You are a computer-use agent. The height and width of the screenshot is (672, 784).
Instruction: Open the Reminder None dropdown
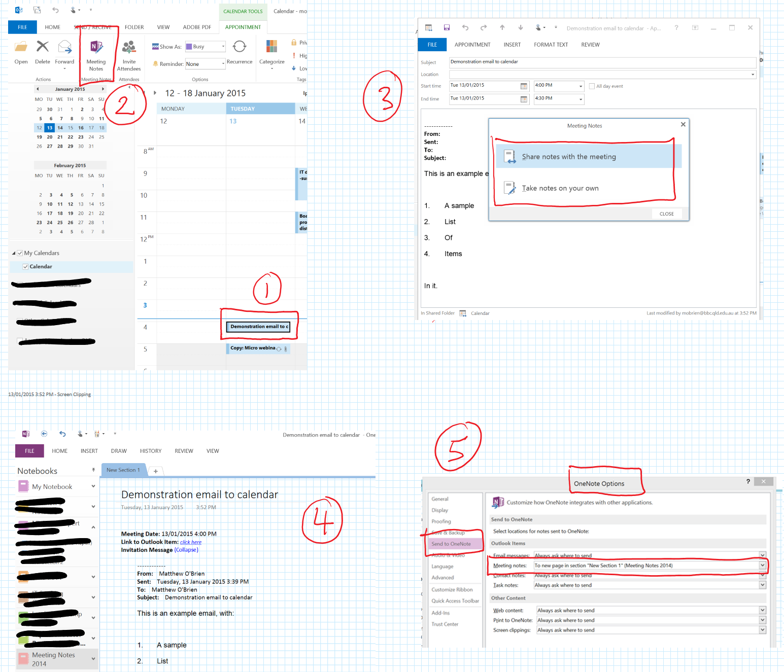(x=222, y=63)
